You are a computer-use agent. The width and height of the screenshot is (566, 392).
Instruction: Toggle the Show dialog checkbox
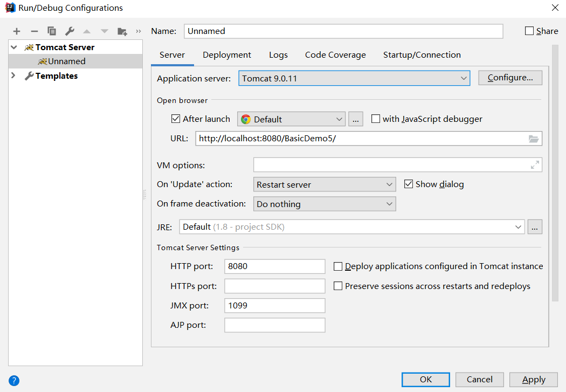coord(409,184)
